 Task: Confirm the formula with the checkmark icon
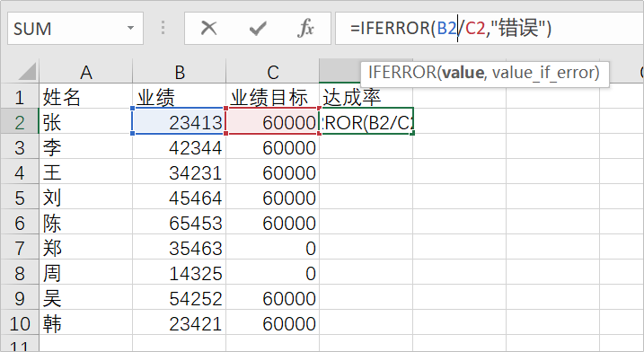click(x=258, y=29)
